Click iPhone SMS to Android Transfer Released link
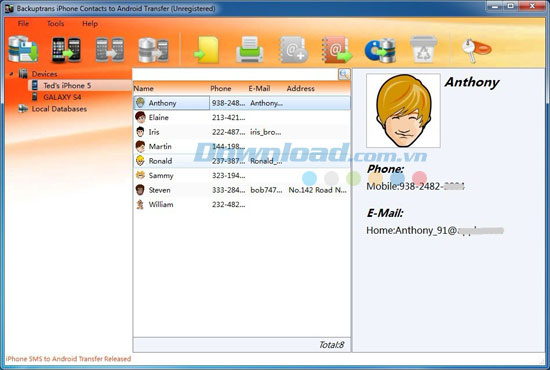Image resolution: width=550 pixels, height=370 pixels. 68,359
